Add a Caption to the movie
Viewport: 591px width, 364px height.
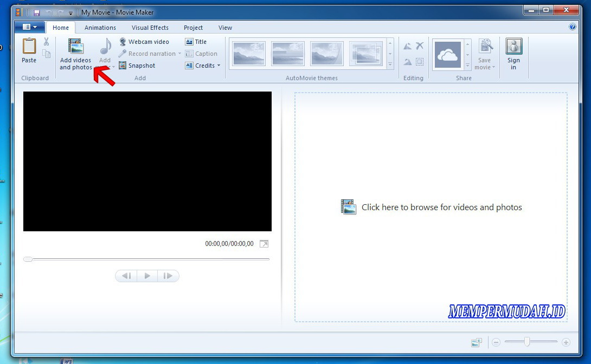pyautogui.click(x=201, y=54)
